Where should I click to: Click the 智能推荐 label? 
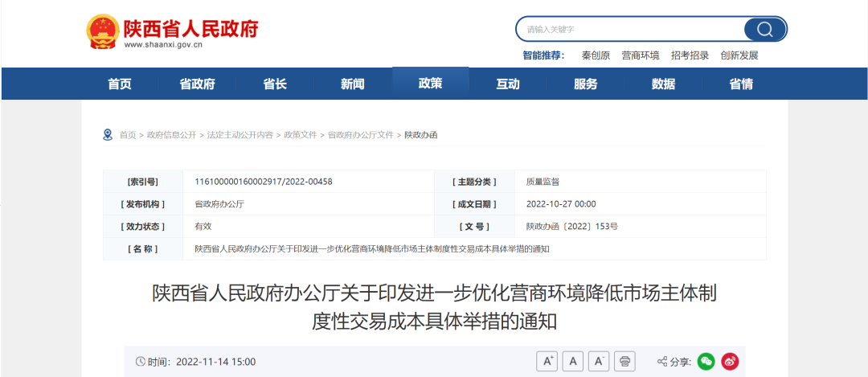(543, 55)
